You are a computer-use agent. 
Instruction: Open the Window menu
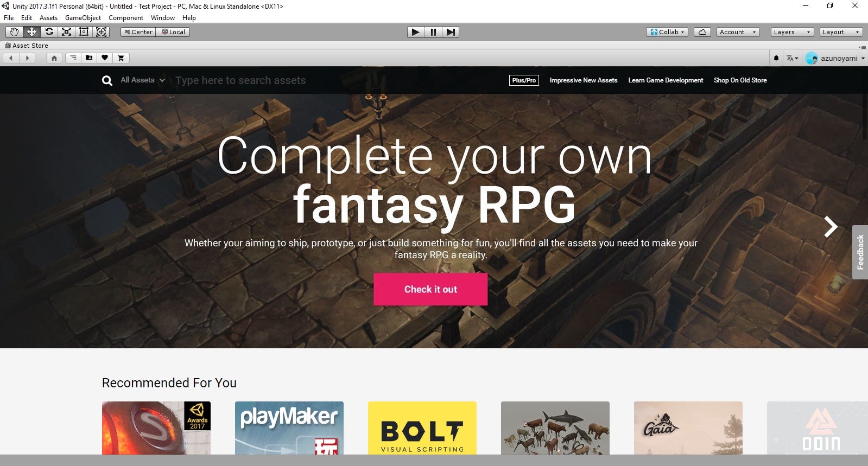(x=163, y=17)
